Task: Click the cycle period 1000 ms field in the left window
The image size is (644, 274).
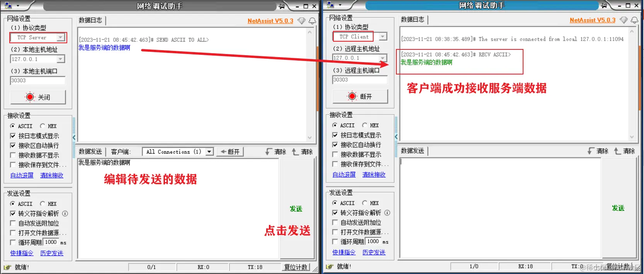Action: [x=51, y=242]
